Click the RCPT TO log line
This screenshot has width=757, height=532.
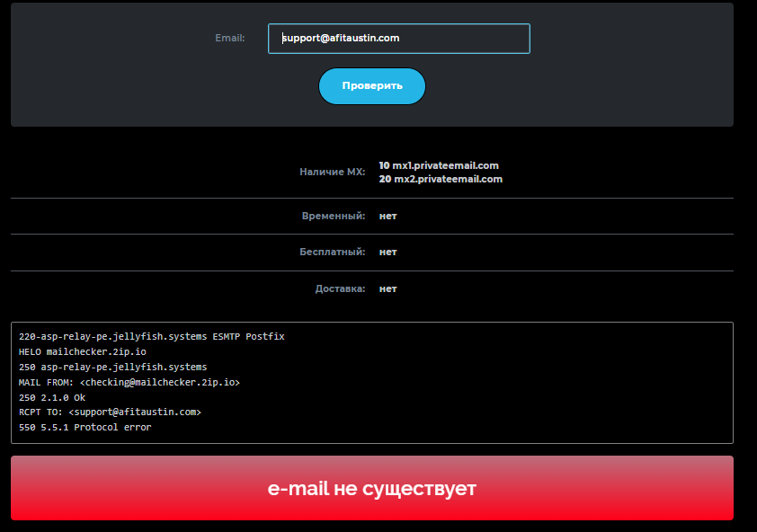[x=110, y=412]
